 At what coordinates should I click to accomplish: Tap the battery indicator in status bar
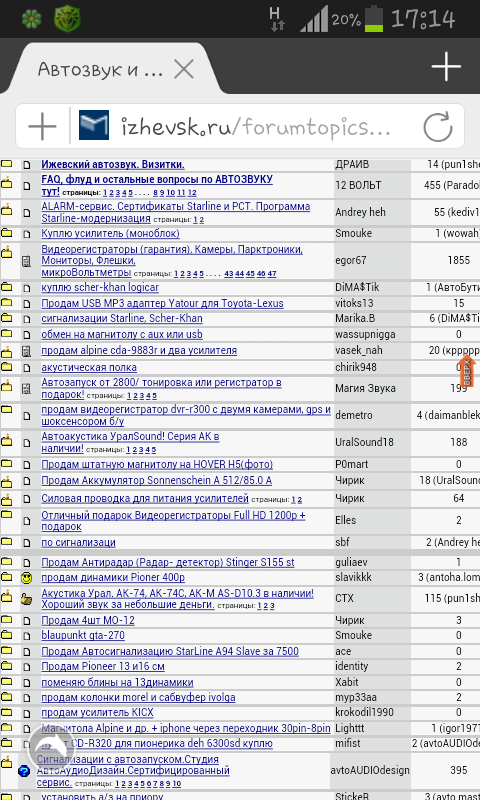tap(375, 19)
